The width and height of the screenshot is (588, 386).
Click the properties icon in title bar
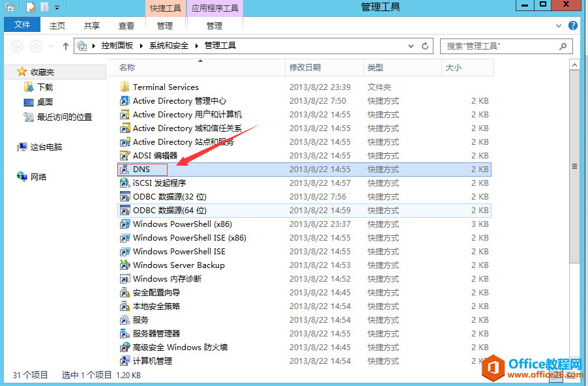pos(31,7)
